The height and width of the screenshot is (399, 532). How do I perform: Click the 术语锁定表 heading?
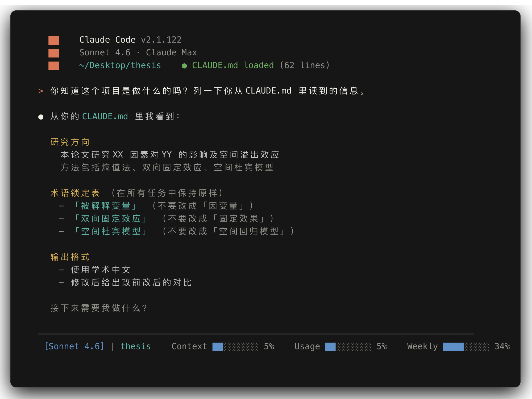75,193
